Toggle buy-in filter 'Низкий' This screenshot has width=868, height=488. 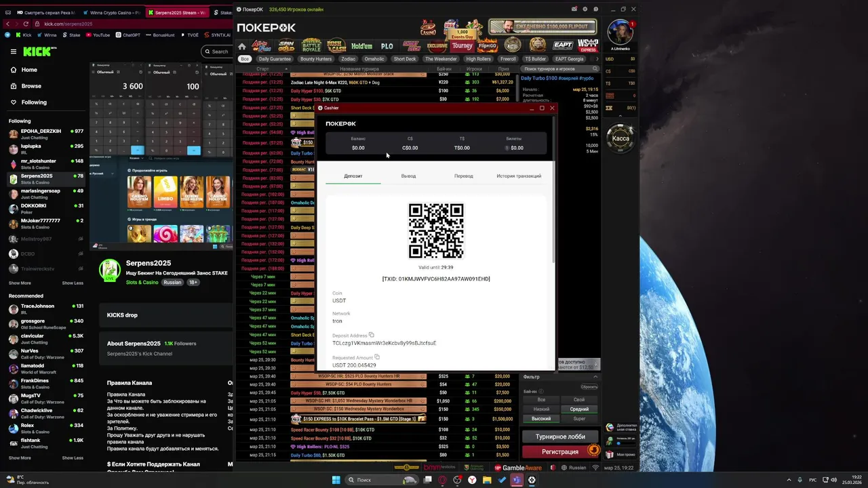(x=541, y=409)
